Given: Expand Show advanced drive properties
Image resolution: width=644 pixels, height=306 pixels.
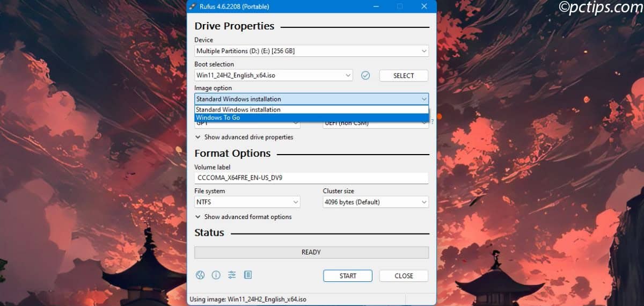Looking at the screenshot, I should coord(244,137).
